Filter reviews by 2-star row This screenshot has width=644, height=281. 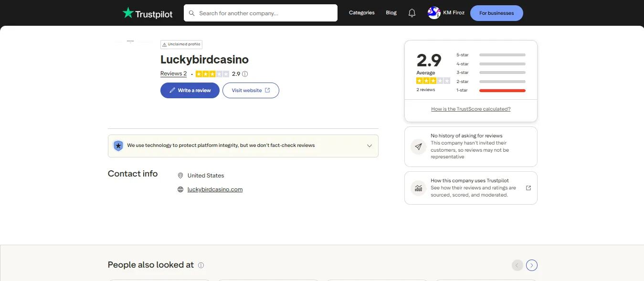tap(491, 82)
